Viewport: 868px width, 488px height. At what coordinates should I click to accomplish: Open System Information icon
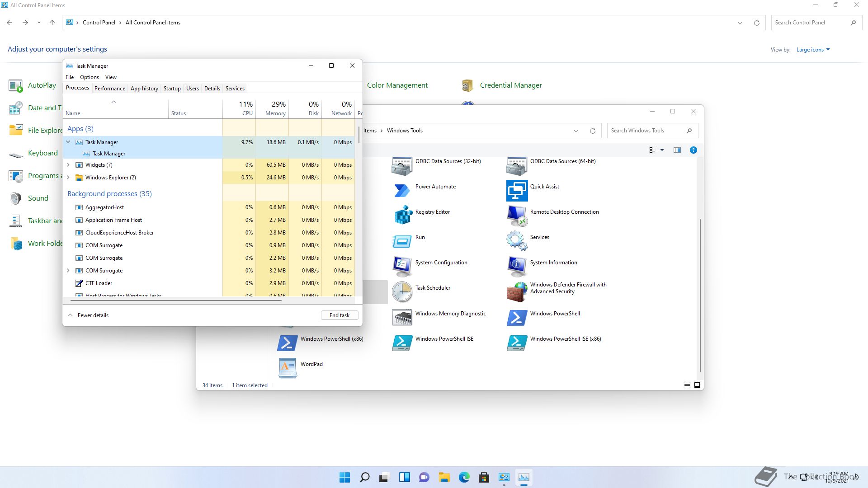coord(517,267)
